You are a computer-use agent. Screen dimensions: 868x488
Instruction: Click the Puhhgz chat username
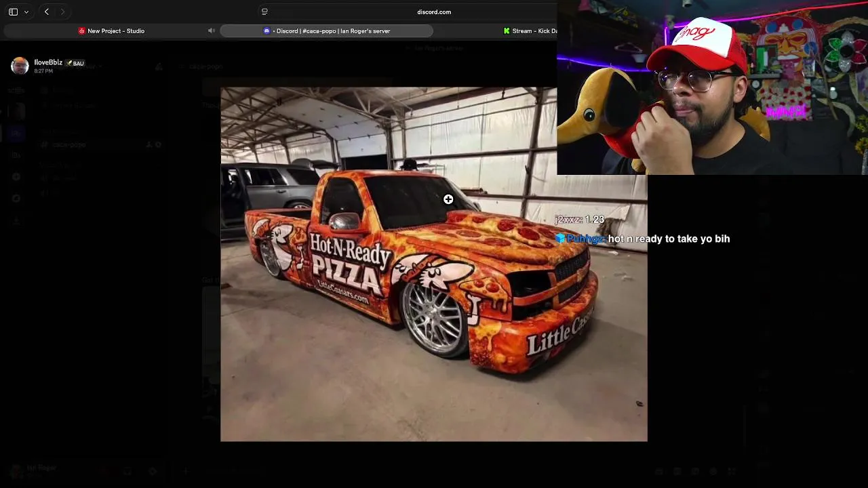click(x=585, y=239)
